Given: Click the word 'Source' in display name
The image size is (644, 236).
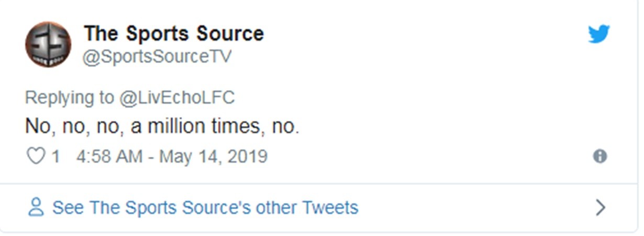Looking at the screenshot, I should (230, 34).
